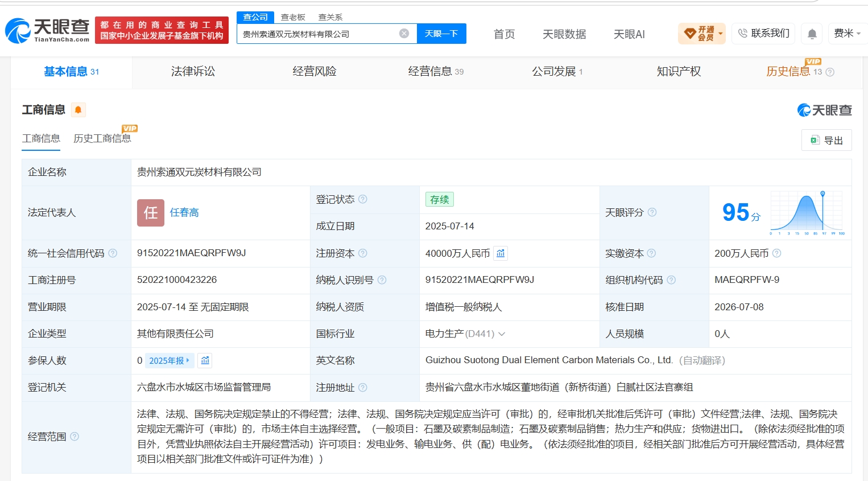The height and width of the screenshot is (481, 868).
Task: Open the 经营风险 tab
Action: coord(315,72)
